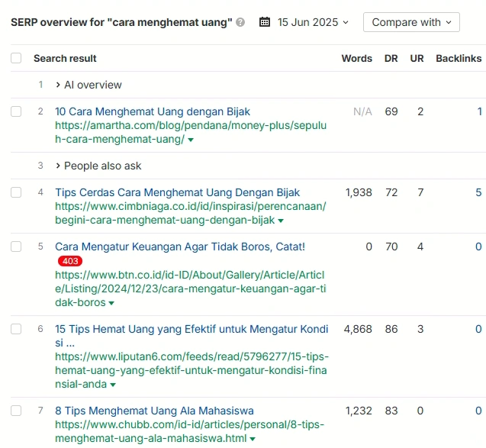Image resolution: width=486 pixels, height=448 pixels.
Task: Open 'Cara Mengatur Keuangan Agar Tidak Boros' title
Action: tap(180, 247)
